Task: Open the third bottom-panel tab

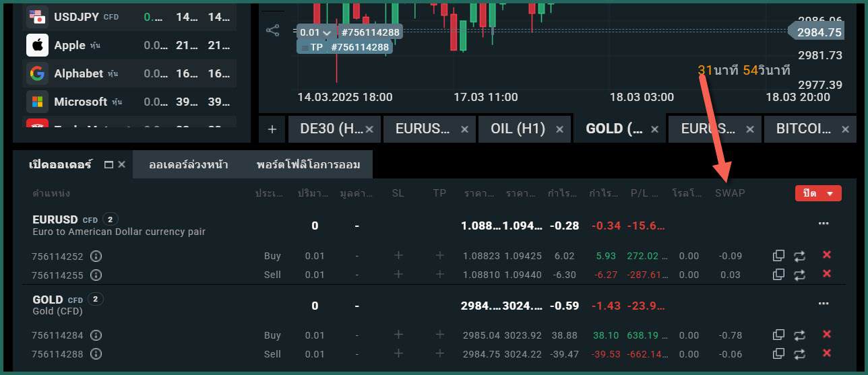Action: pos(308,164)
